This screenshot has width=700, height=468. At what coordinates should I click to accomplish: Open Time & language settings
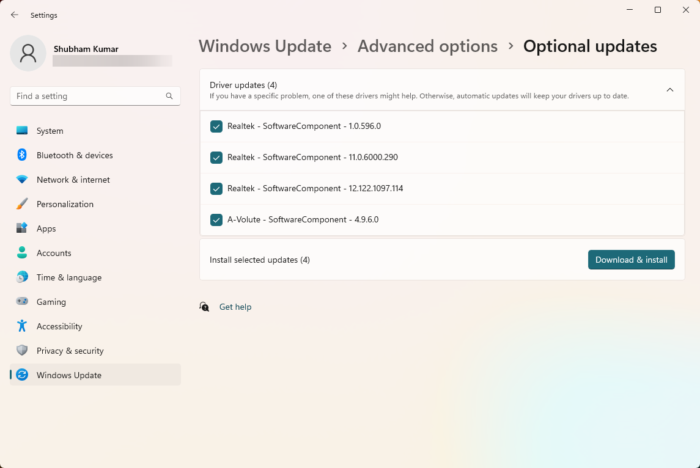[68, 277]
